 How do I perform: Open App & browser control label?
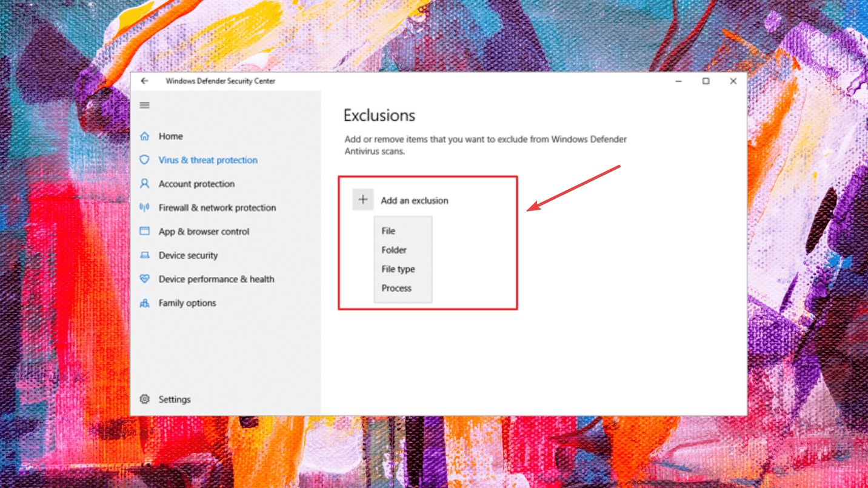pyautogui.click(x=204, y=232)
